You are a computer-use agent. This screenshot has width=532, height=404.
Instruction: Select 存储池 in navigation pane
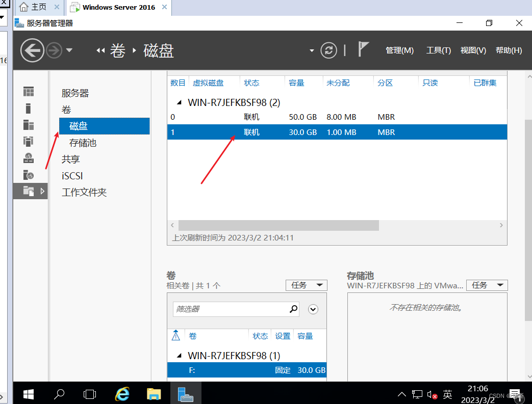(83, 143)
